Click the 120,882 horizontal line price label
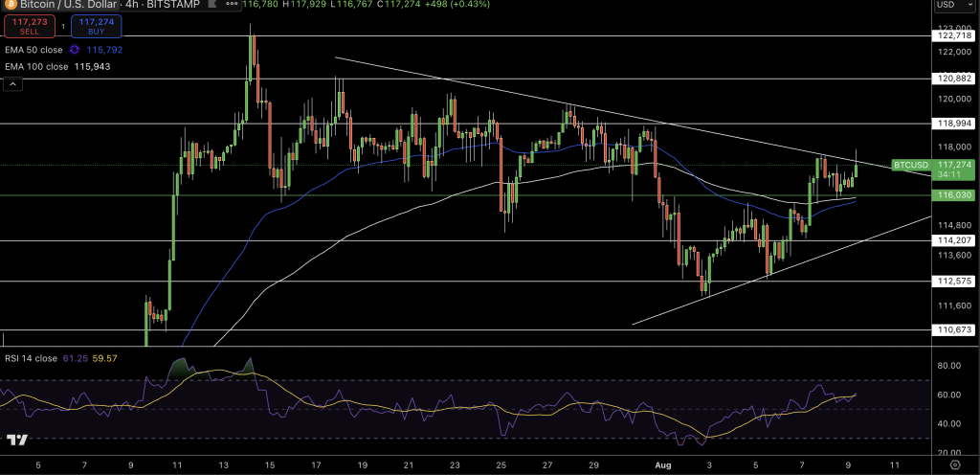 954,79
